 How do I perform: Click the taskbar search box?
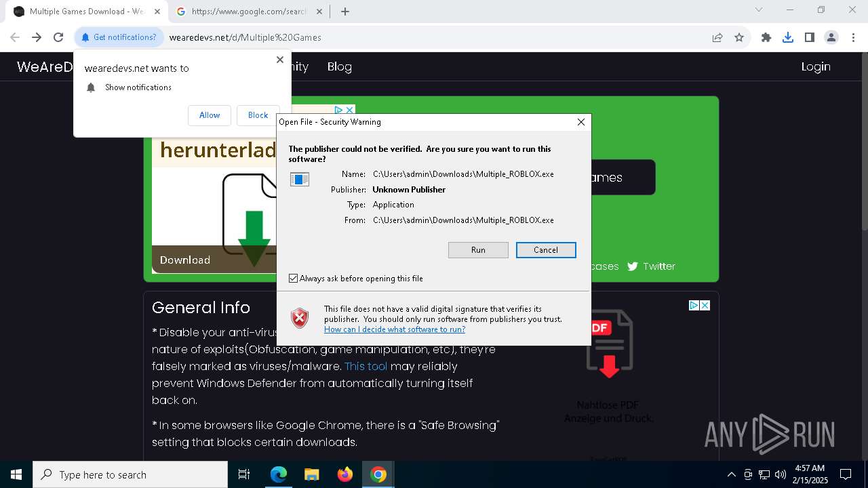tap(130, 474)
